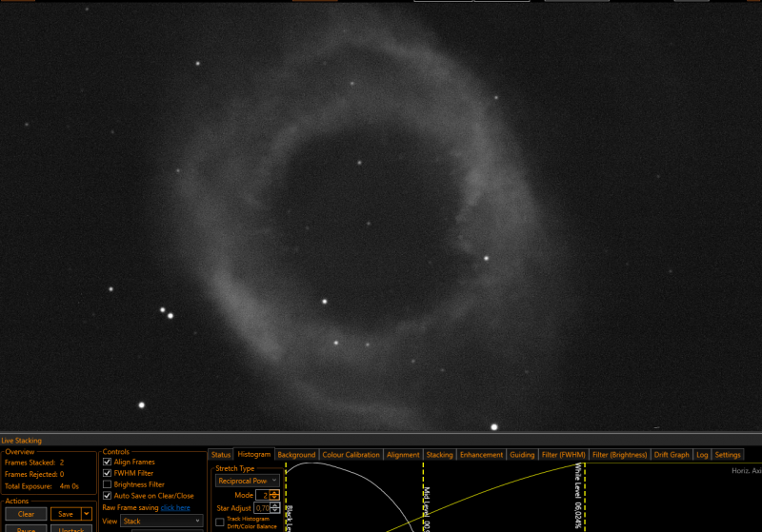Open the Stacking tab
The image size is (762, 532).
(x=439, y=455)
